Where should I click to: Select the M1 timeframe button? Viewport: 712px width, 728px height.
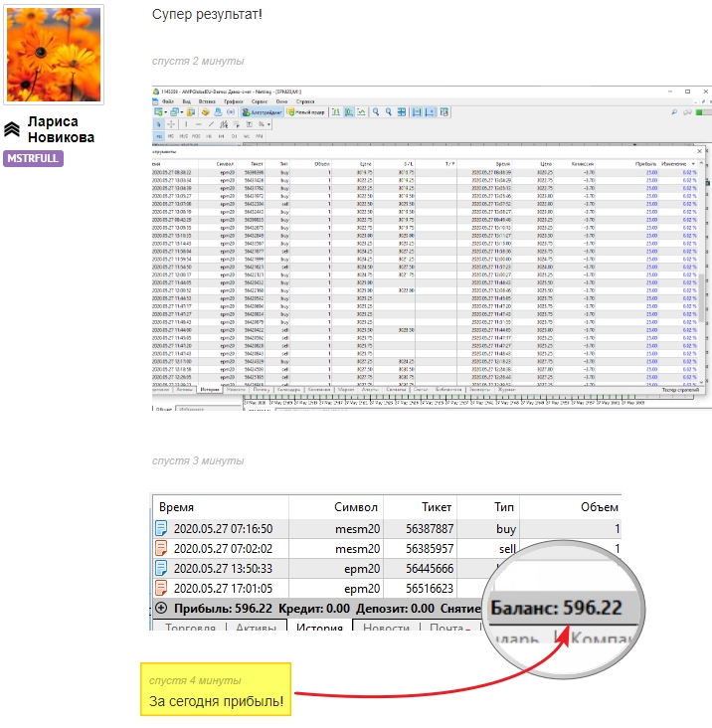pos(159,136)
